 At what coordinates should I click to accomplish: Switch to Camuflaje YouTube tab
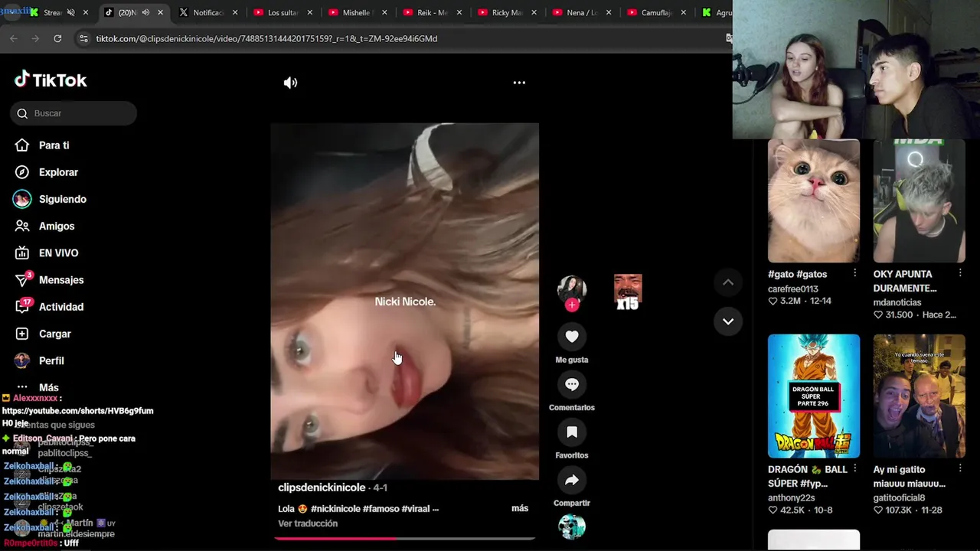click(656, 12)
